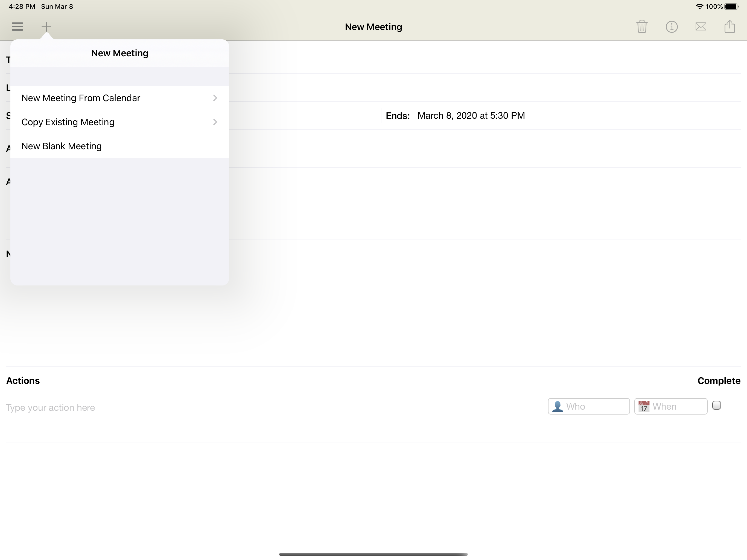Open the hamburger sidebar menu

coord(17,26)
